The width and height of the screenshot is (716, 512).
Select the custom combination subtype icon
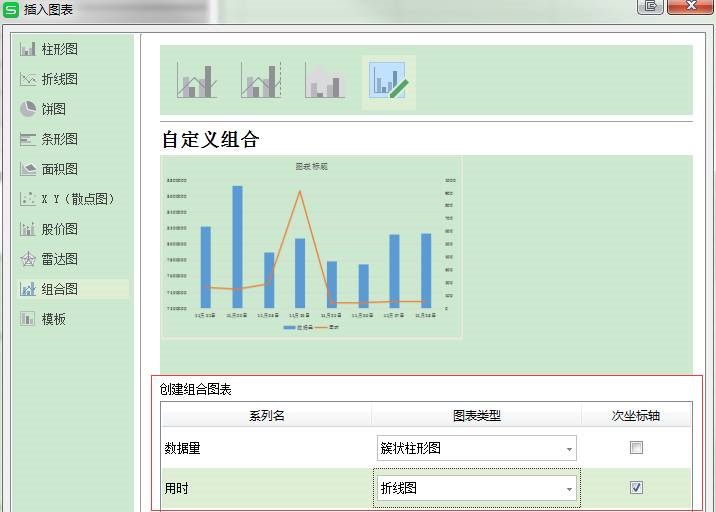tap(388, 81)
